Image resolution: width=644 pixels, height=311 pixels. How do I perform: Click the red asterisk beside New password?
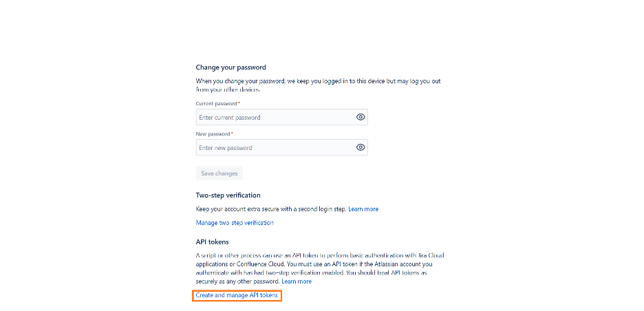point(232,133)
